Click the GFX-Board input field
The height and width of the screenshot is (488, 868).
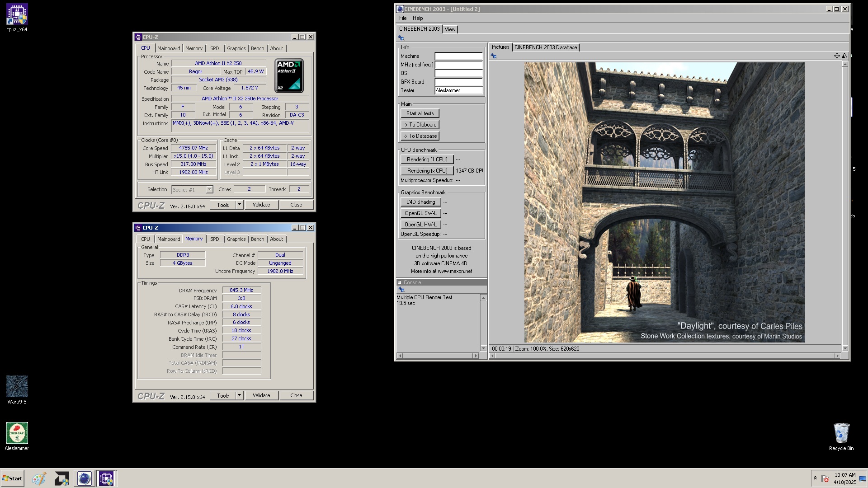(x=458, y=82)
